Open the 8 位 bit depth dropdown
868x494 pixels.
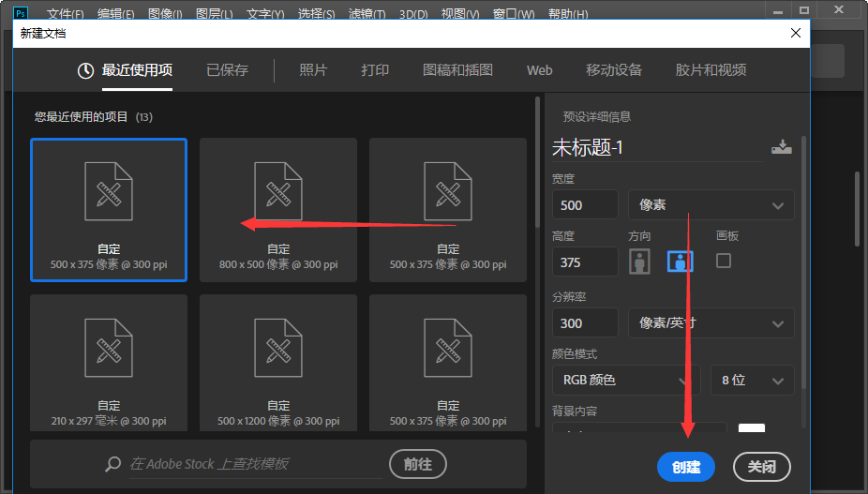[753, 380]
